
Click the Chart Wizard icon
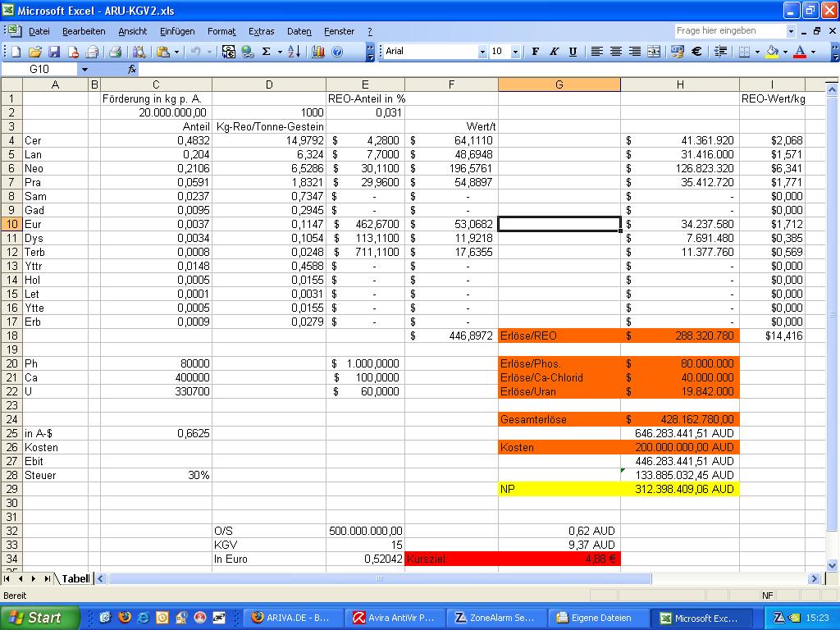(318, 52)
